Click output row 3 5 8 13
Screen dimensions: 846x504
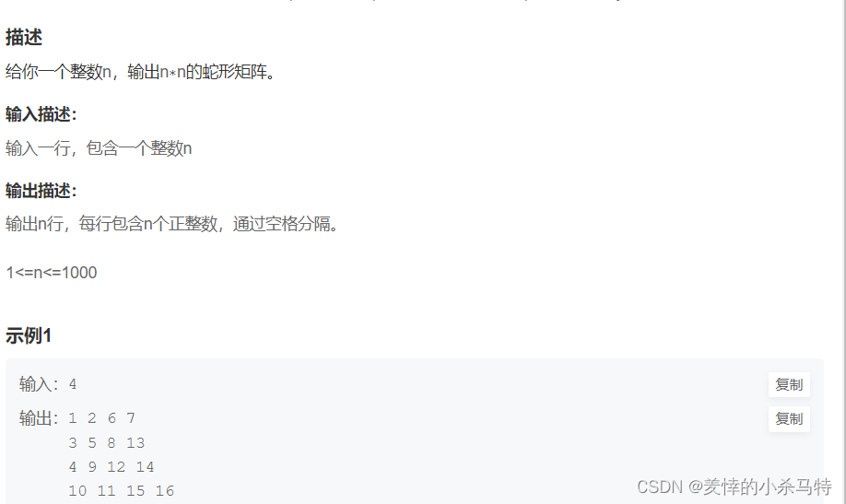[107, 443]
